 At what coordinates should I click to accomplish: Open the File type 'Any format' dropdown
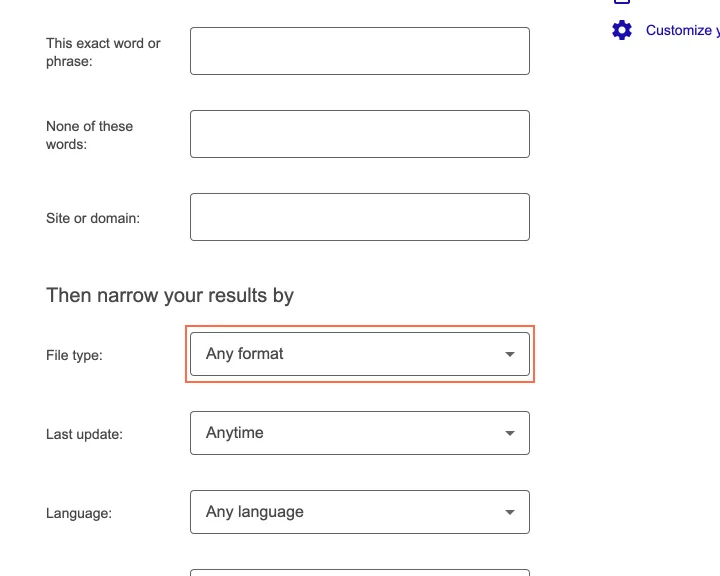click(360, 354)
